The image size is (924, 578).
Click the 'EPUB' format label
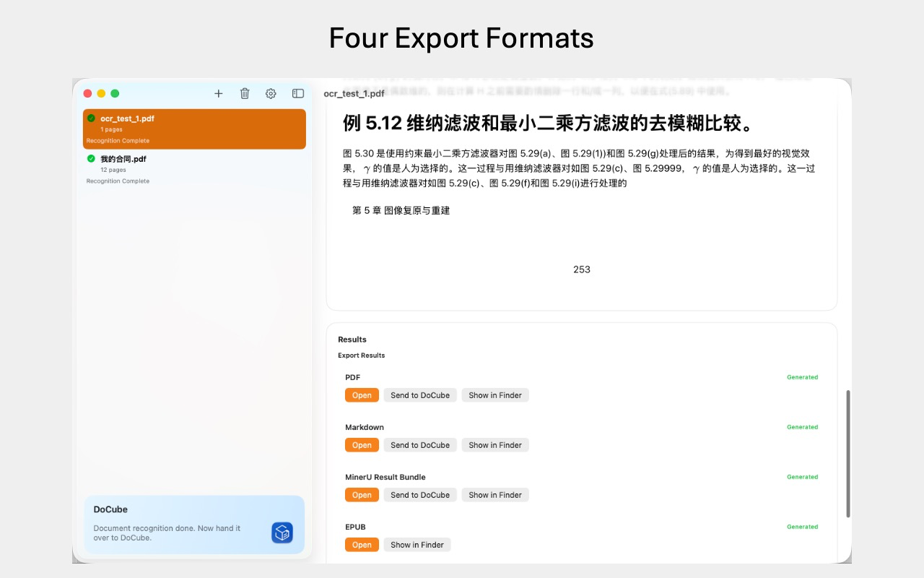pyautogui.click(x=355, y=527)
